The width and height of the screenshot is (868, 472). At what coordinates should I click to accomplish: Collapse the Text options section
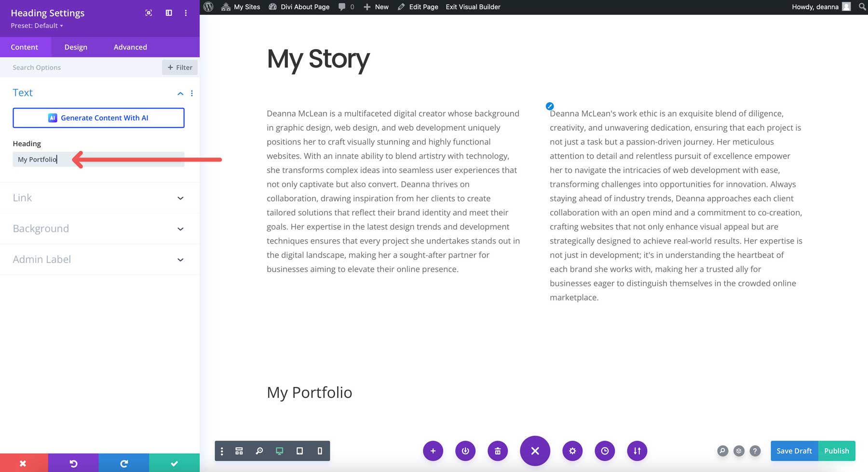pos(180,93)
